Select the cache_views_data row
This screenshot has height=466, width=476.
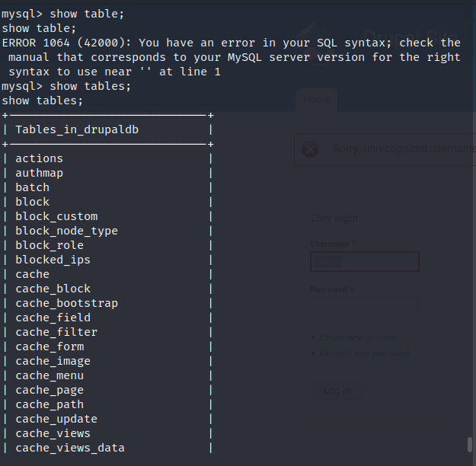pyautogui.click(x=69, y=448)
